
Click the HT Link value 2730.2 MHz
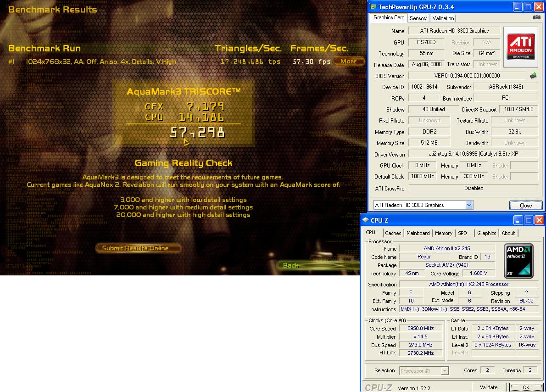pyautogui.click(x=420, y=353)
